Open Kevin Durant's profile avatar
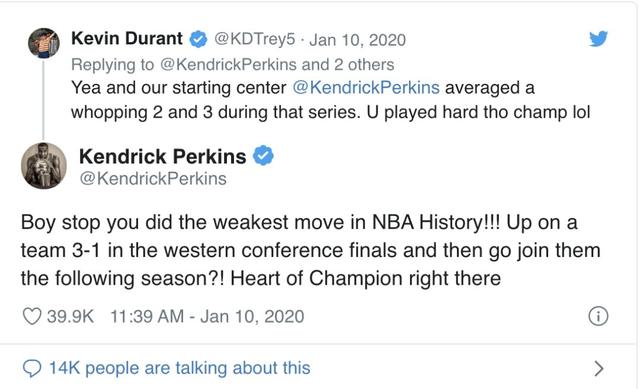 (44, 43)
